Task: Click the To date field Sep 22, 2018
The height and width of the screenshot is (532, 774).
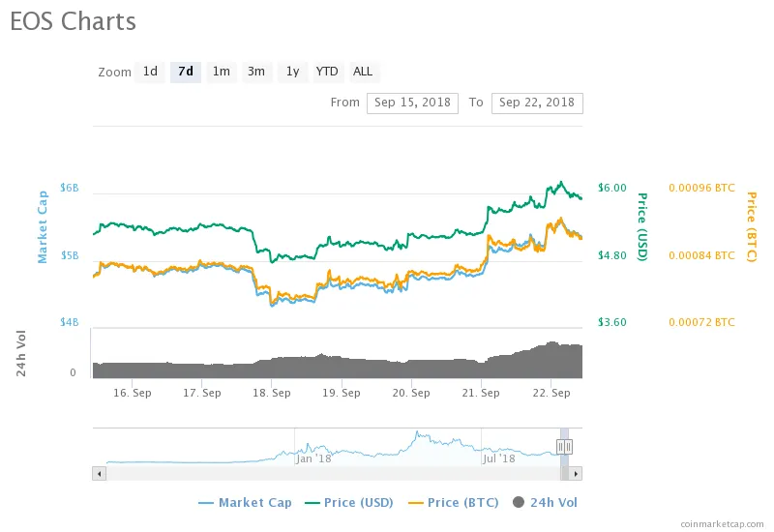Action: (537, 103)
